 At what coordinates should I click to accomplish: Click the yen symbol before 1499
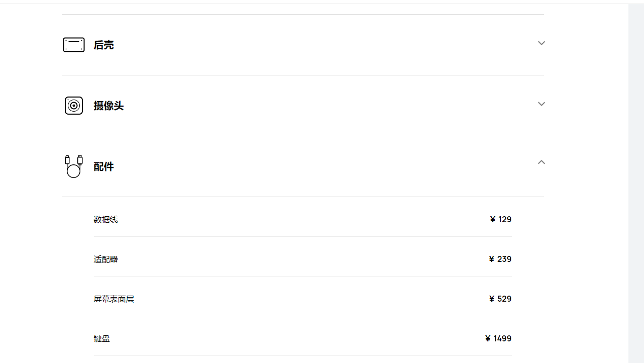tap(488, 339)
